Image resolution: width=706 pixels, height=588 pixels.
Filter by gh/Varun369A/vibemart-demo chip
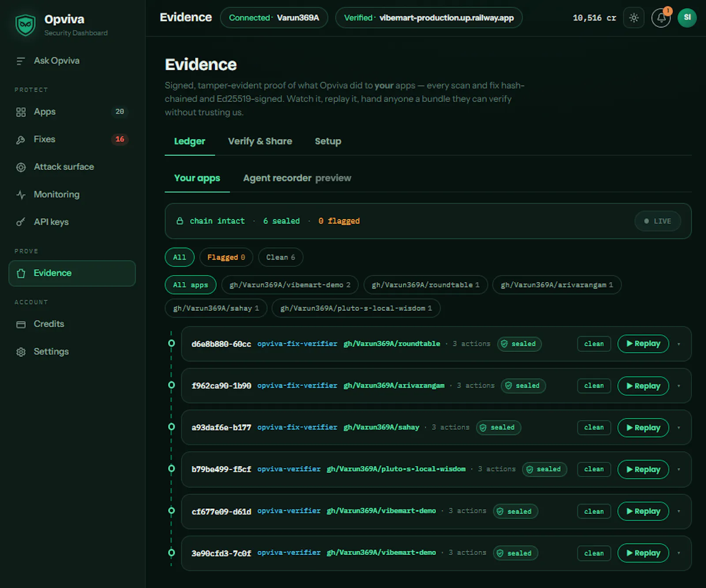click(x=290, y=285)
